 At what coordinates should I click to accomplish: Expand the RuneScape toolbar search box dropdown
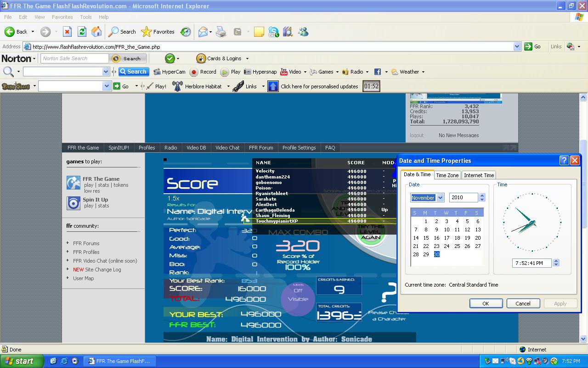[x=107, y=86]
